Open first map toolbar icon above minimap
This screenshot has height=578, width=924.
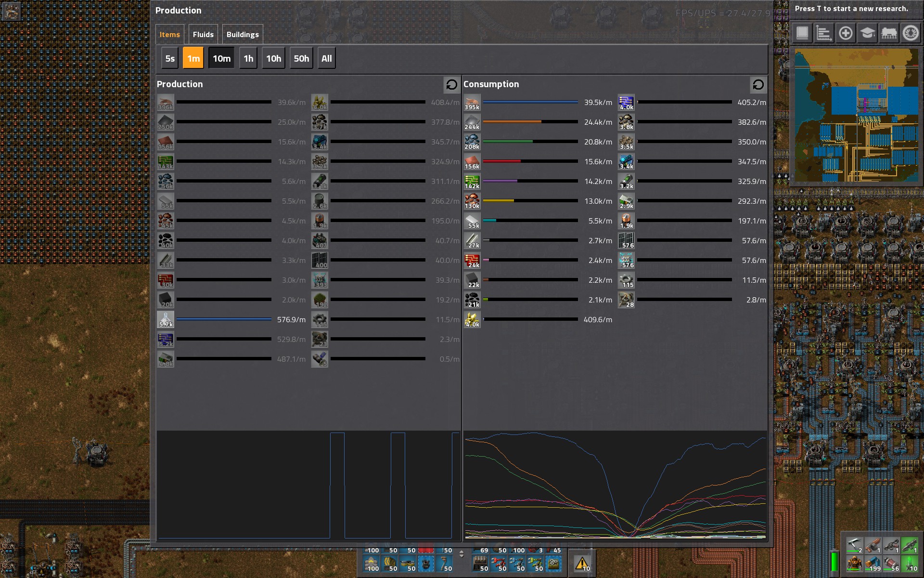[x=802, y=33]
